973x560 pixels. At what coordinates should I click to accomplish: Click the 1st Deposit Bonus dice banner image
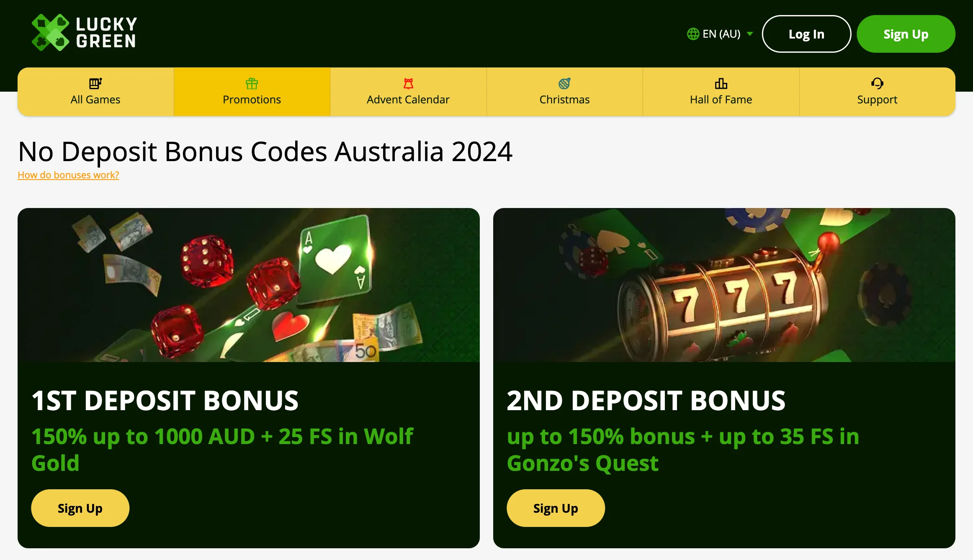coord(249,285)
